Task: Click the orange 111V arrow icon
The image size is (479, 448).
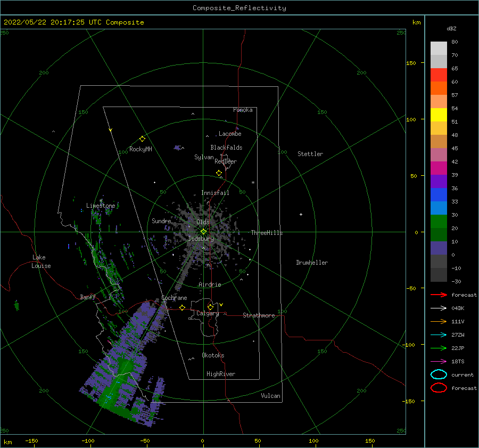Action: 439,321
